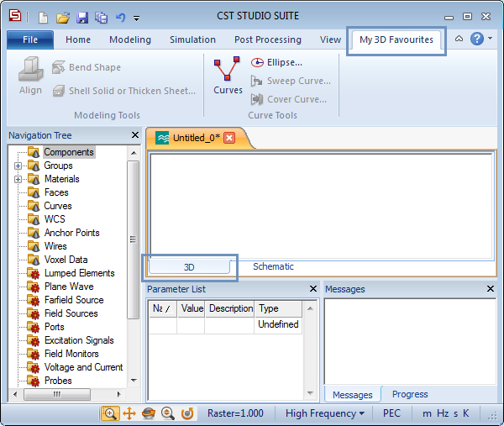Save the project with the floppy disk icon
The height and width of the screenshot is (426, 504).
[82, 18]
